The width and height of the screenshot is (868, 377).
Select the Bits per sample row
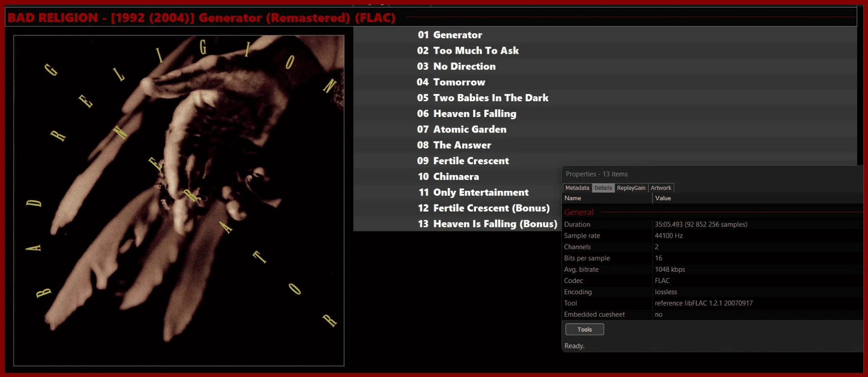(x=713, y=259)
